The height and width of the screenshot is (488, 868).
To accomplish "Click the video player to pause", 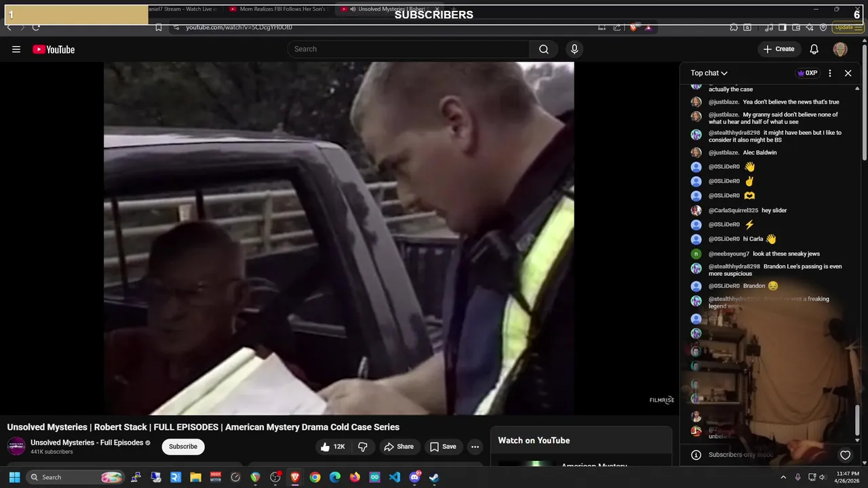I will 338,238.
